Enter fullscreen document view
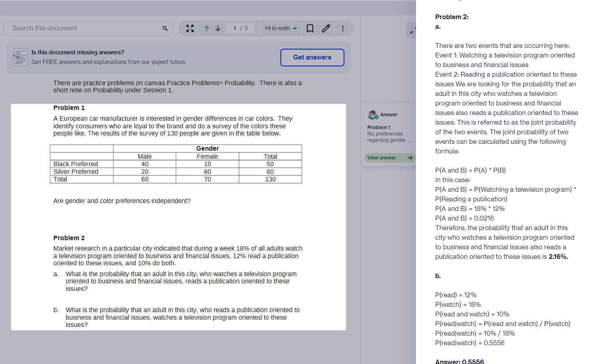Image resolution: width=606 pixels, height=364 pixels. (190, 28)
